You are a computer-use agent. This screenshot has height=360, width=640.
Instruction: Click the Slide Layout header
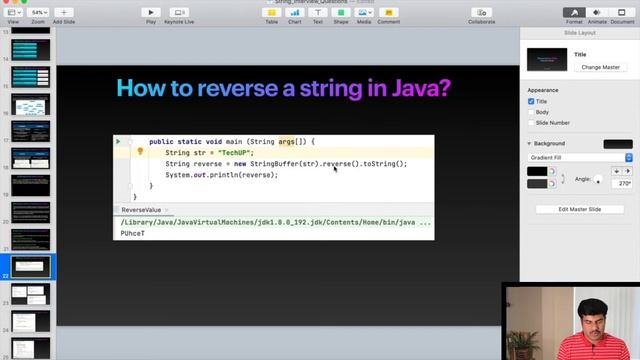[580, 33]
